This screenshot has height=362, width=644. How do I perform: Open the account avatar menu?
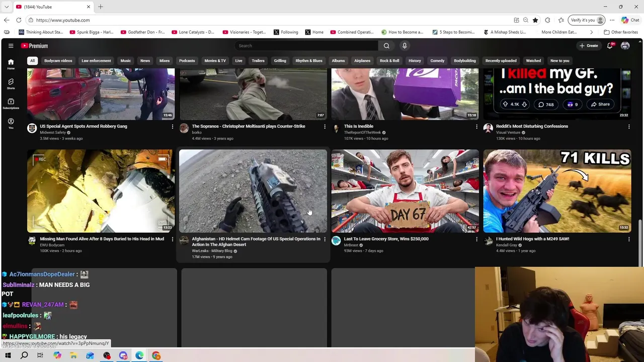[625, 46]
